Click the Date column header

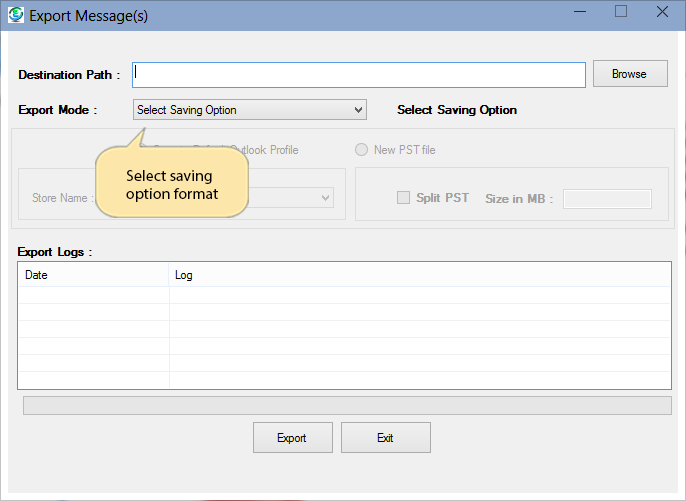93,275
